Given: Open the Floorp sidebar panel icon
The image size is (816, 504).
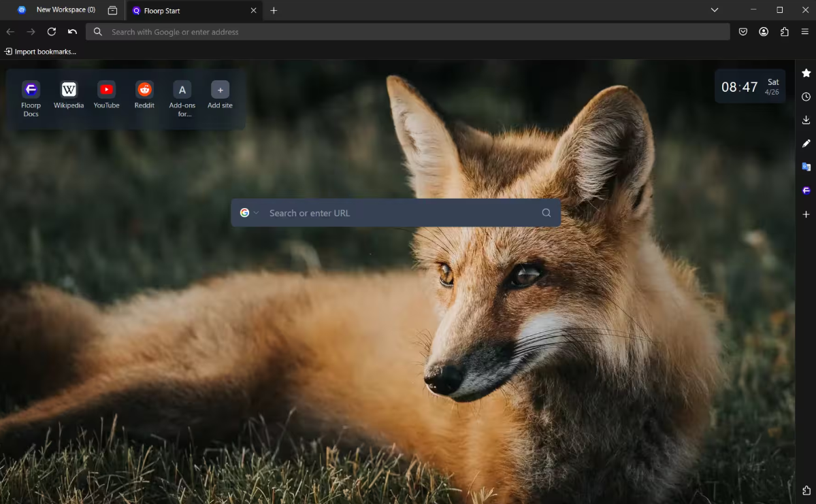Looking at the screenshot, I should pos(806,190).
